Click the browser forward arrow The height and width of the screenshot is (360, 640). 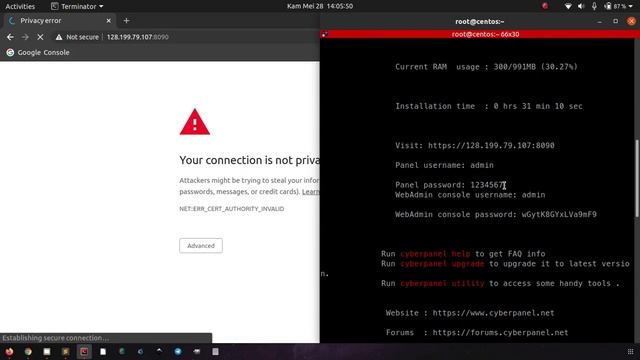tap(25, 37)
